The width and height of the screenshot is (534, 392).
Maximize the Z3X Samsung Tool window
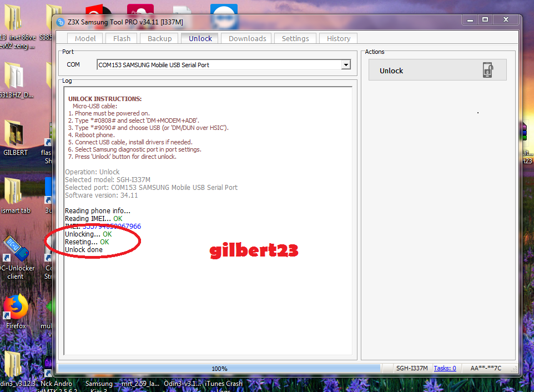(x=485, y=20)
